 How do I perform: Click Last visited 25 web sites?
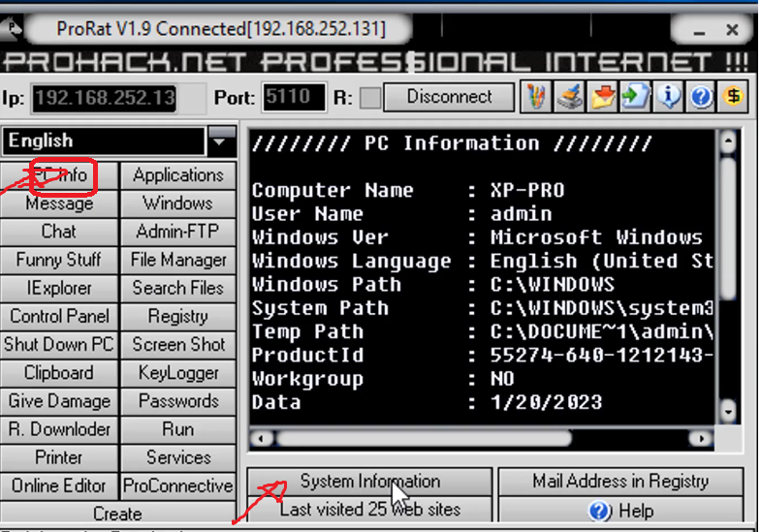click(x=369, y=510)
